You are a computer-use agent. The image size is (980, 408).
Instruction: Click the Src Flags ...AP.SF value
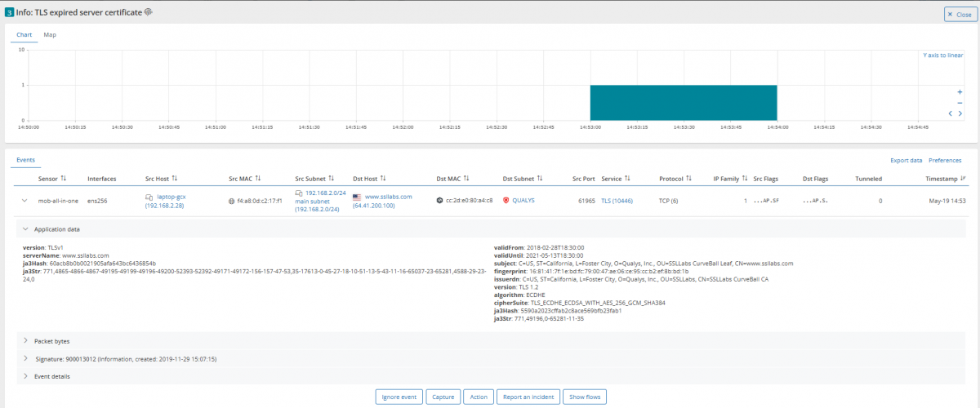pyautogui.click(x=765, y=200)
